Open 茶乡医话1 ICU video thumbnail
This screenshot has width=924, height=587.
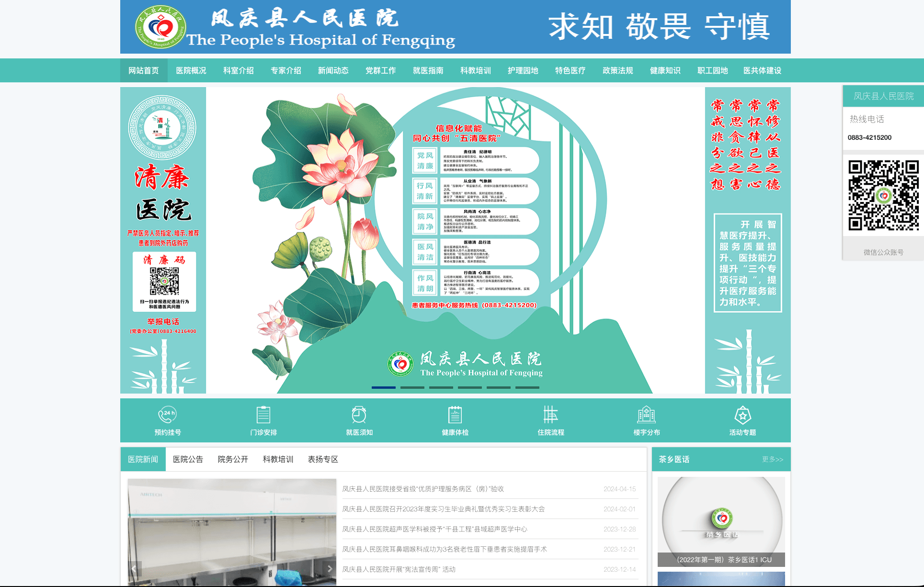pyautogui.click(x=721, y=521)
